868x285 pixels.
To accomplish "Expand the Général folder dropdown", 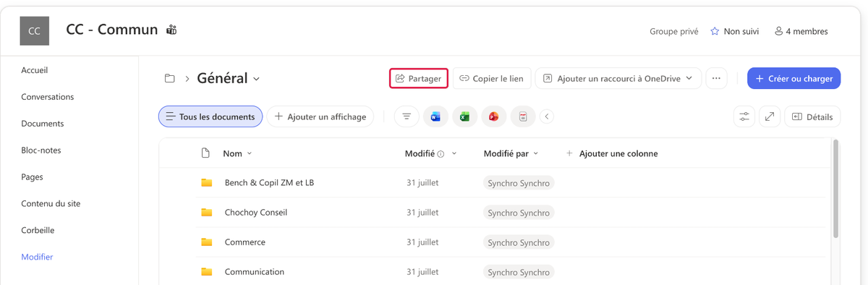I will coord(256,79).
